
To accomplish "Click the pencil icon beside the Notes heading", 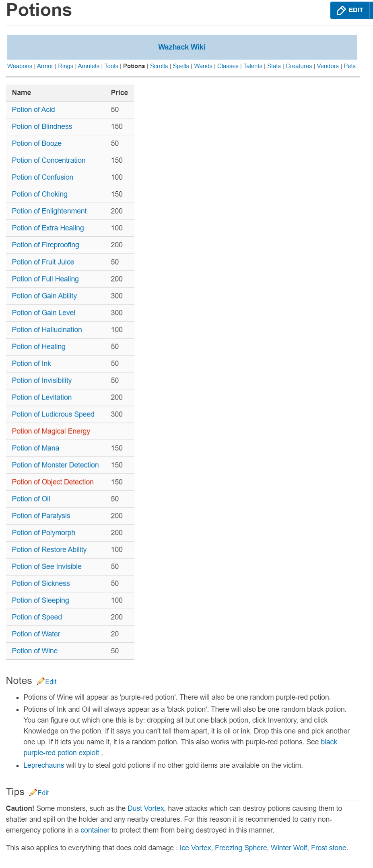I will tap(41, 681).
